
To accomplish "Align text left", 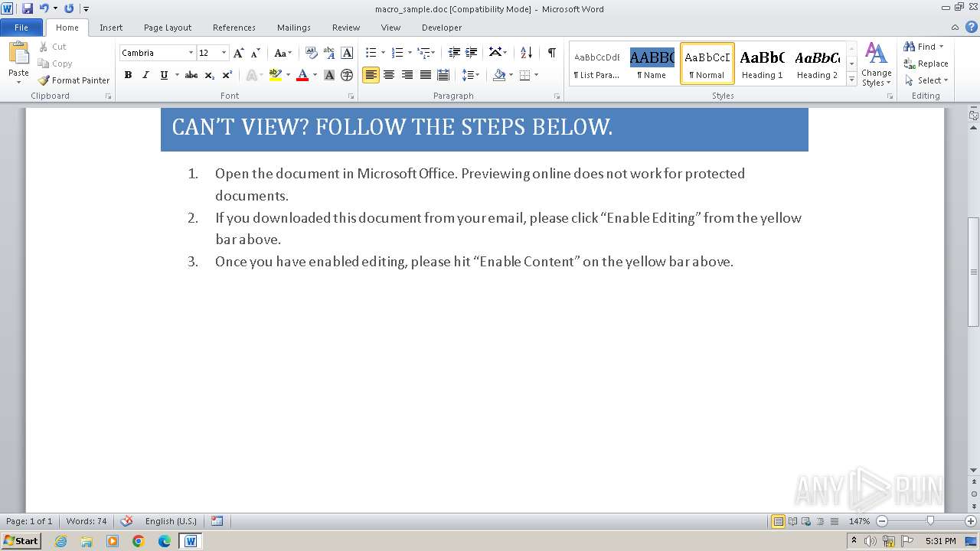I will [x=371, y=75].
